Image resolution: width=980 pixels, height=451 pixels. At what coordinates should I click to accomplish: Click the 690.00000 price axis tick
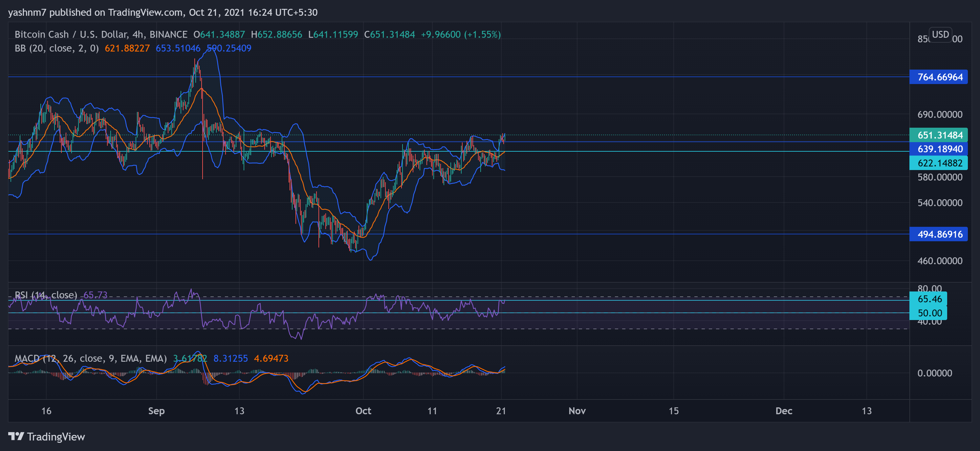click(940, 114)
